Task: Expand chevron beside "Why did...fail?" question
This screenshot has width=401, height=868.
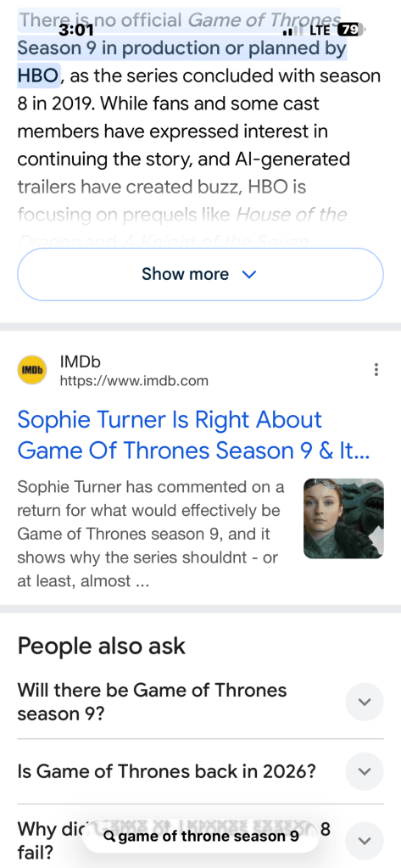Action: click(364, 841)
